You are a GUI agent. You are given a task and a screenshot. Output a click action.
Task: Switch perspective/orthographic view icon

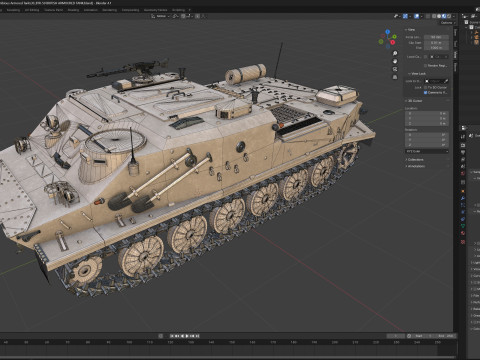click(x=395, y=77)
